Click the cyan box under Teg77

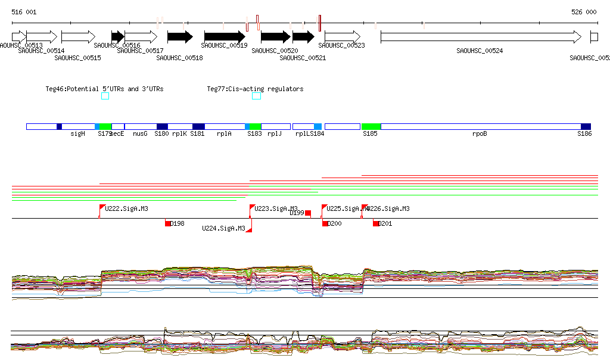257,96
